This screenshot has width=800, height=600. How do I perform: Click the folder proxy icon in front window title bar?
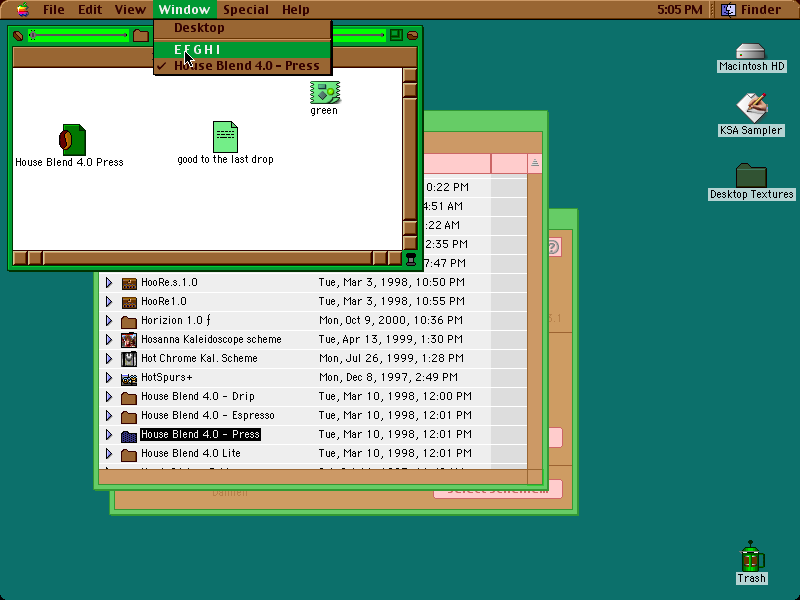click(x=141, y=35)
